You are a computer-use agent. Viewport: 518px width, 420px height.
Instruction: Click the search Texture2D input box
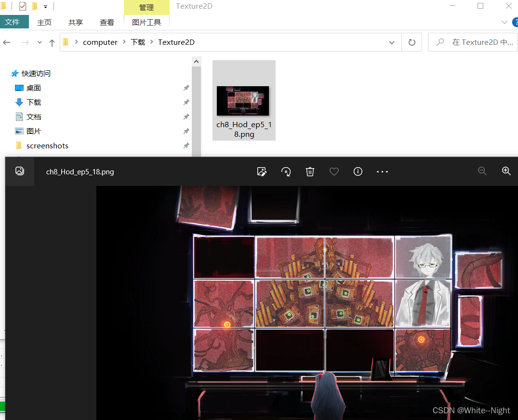click(x=472, y=42)
